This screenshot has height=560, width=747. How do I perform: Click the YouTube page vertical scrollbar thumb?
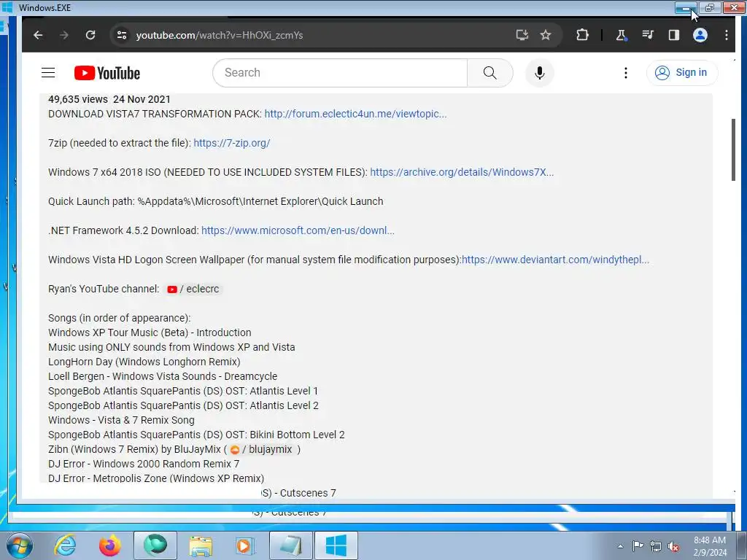733,149
